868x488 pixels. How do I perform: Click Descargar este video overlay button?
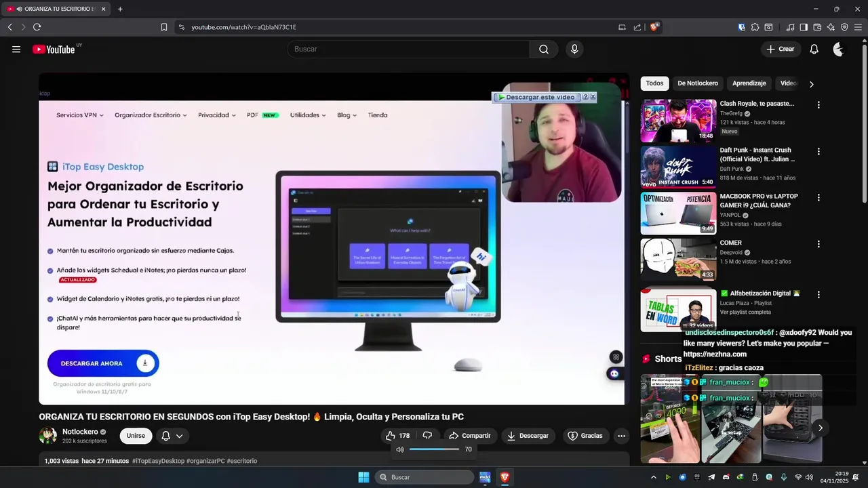click(536, 98)
